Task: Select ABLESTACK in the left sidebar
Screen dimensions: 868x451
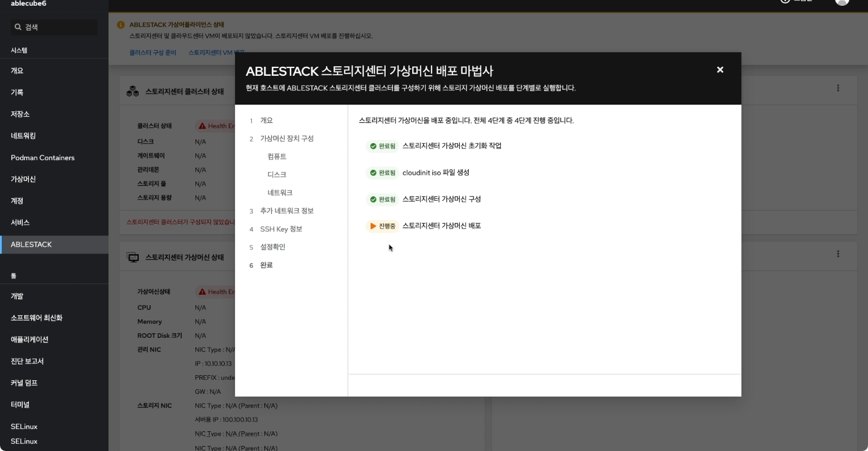Action: point(54,244)
